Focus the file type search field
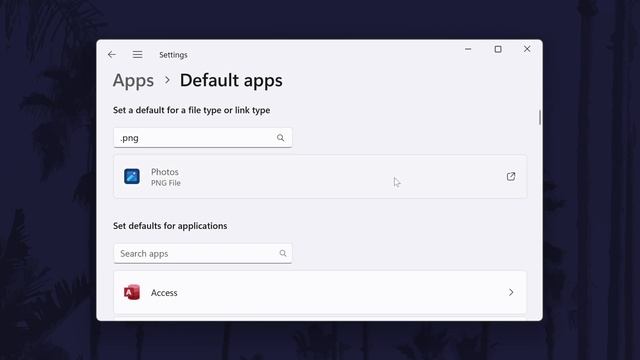Screen dimensions: 640x360 pyautogui.click(x=203, y=138)
